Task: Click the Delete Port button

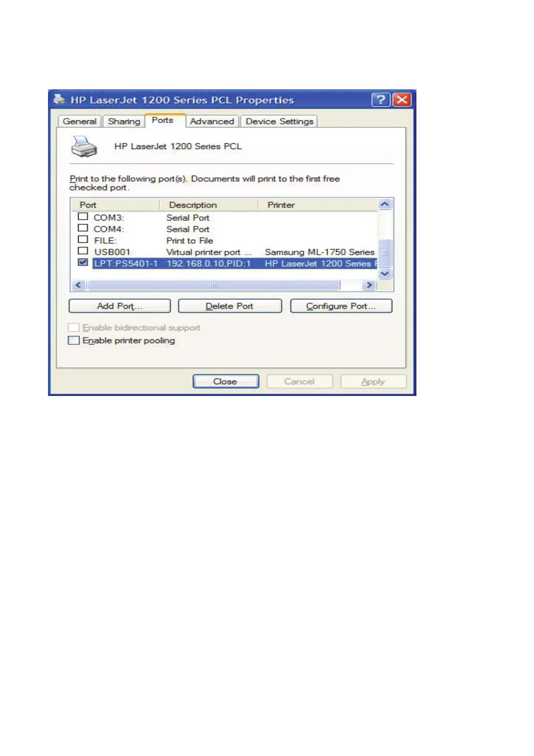Action: point(230,306)
